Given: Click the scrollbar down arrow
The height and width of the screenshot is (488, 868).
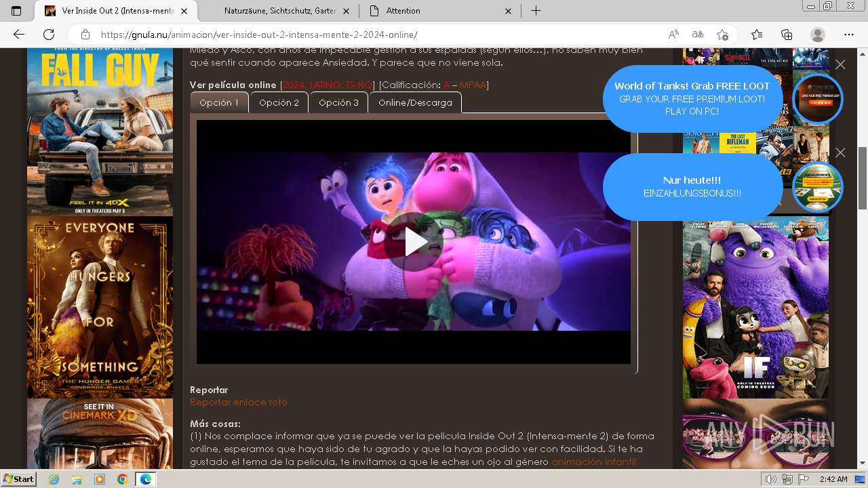Looking at the screenshot, I should (x=863, y=464).
